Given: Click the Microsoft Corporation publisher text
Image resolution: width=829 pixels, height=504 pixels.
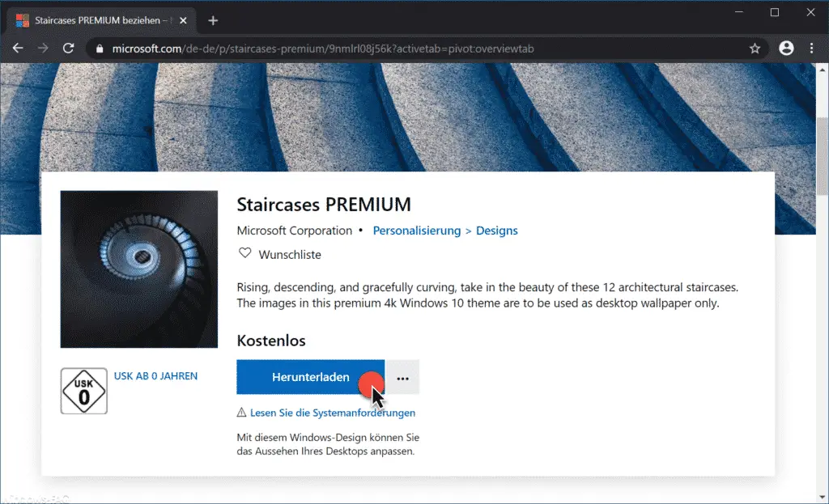Looking at the screenshot, I should [295, 231].
